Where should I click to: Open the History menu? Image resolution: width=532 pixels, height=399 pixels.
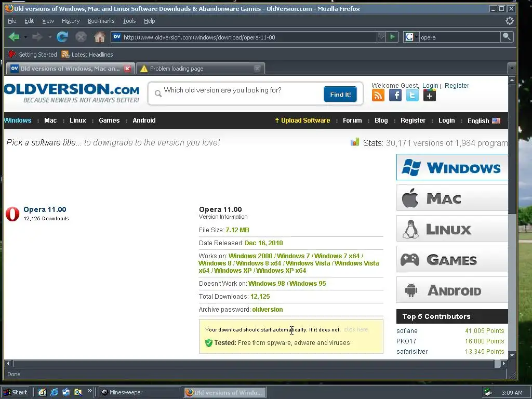71,21
